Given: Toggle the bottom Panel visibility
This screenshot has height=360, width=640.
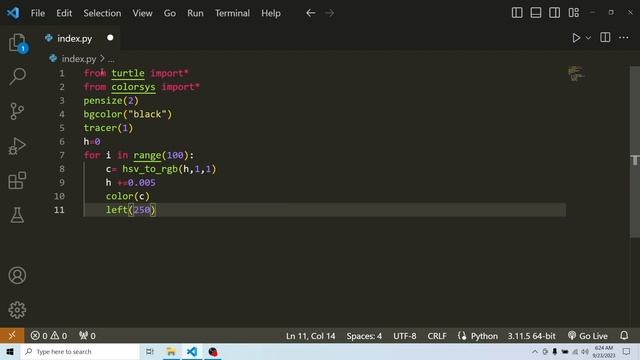Looking at the screenshot, I should click(536, 13).
